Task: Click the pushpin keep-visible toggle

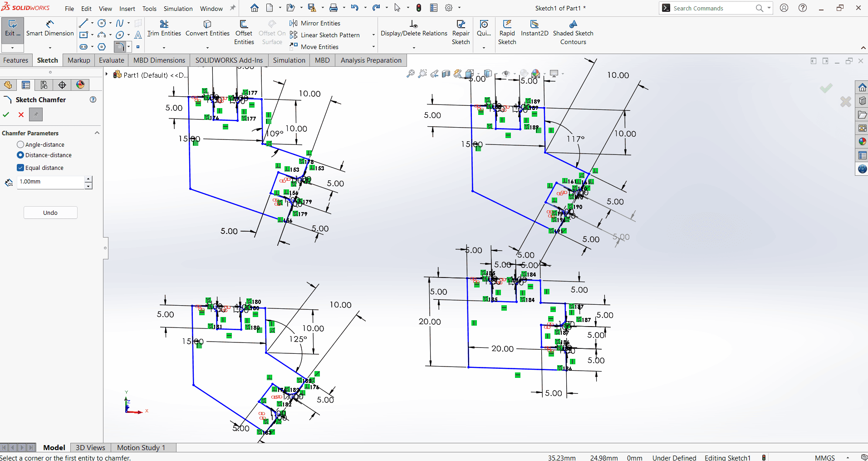Action: click(36, 115)
